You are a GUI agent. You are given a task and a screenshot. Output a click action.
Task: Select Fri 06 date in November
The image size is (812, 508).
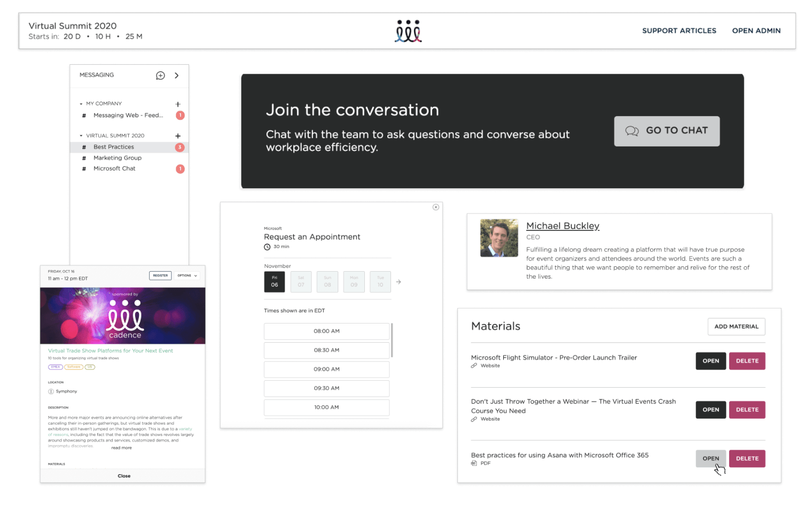tap(275, 282)
